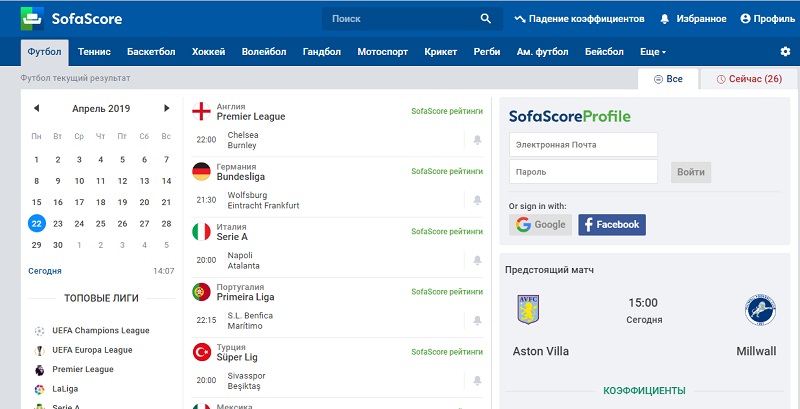
Task: Expand the Еще sports dropdown
Action: point(653,51)
